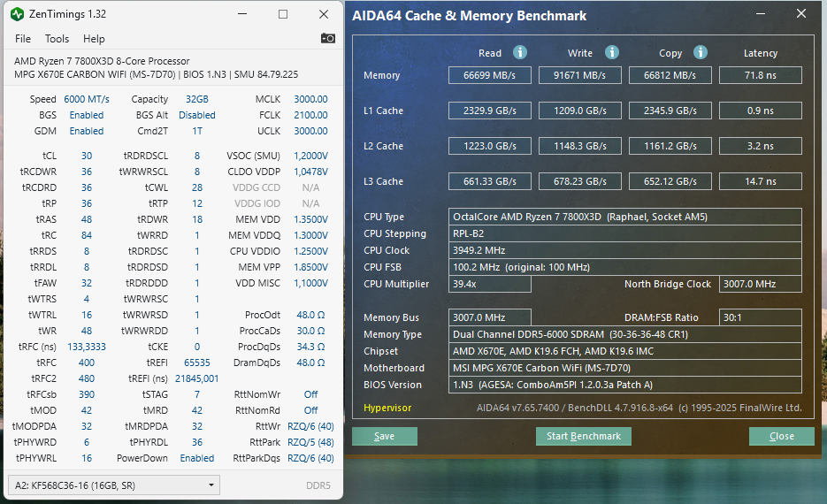This screenshot has width=827, height=504.
Task: Click the RttNomWr value Off
Action: coord(310,394)
